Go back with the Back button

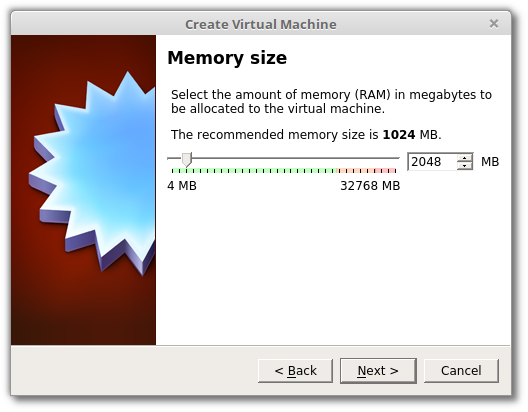295,371
